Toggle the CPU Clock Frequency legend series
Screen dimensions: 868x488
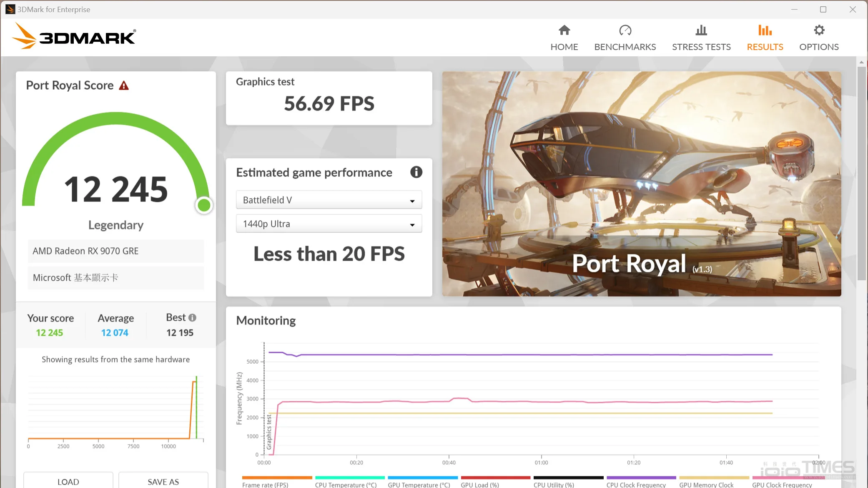pyautogui.click(x=641, y=482)
